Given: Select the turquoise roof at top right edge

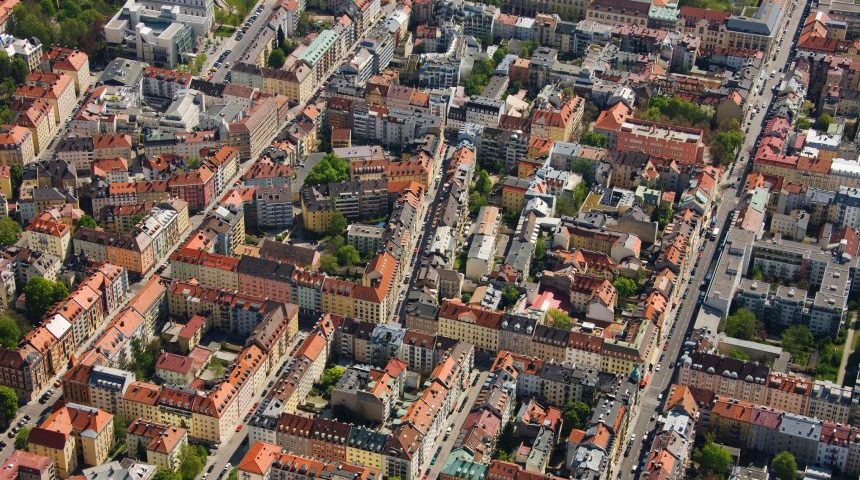Looking at the screenshot, I should click(663, 13).
